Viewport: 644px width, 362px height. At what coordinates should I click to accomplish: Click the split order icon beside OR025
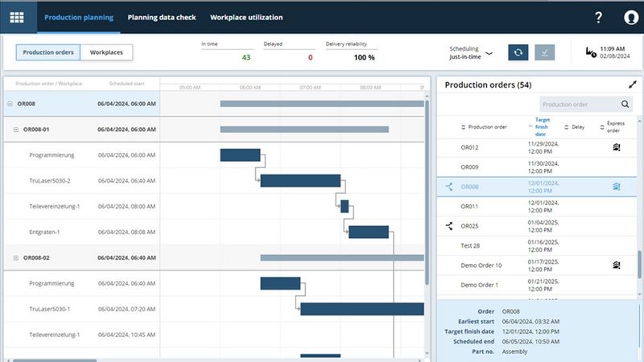click(x=449, y=226)
